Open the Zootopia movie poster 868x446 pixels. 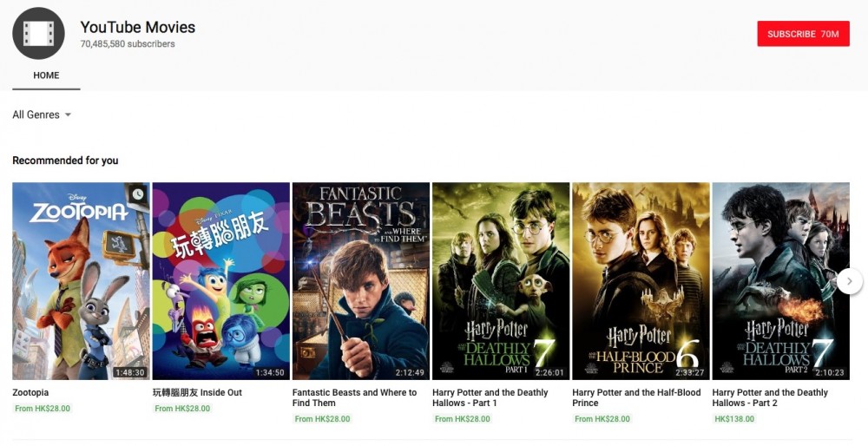pyautogui.click(x=81, y=280)
